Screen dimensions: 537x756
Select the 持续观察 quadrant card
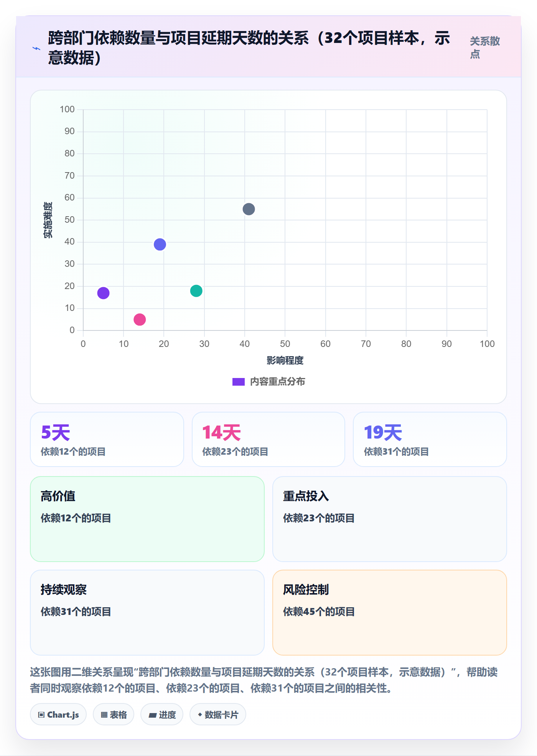[147, 613]
